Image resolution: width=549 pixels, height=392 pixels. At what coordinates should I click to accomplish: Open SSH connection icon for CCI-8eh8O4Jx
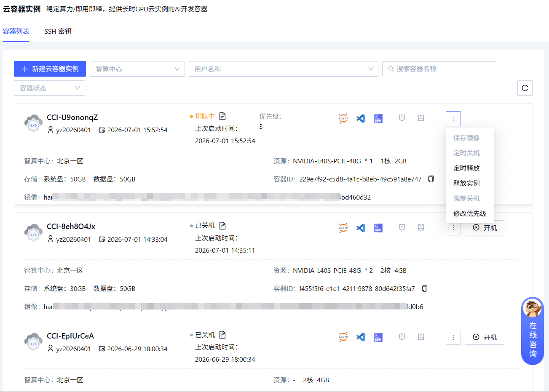coord(378,228)
